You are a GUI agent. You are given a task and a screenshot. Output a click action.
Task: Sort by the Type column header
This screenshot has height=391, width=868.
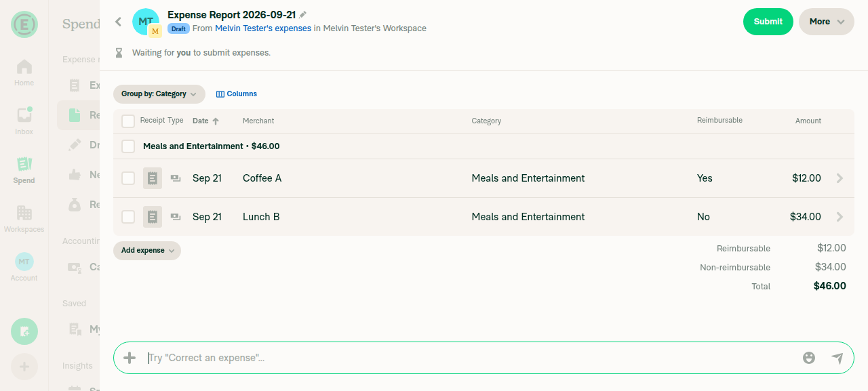coord(176,120)
